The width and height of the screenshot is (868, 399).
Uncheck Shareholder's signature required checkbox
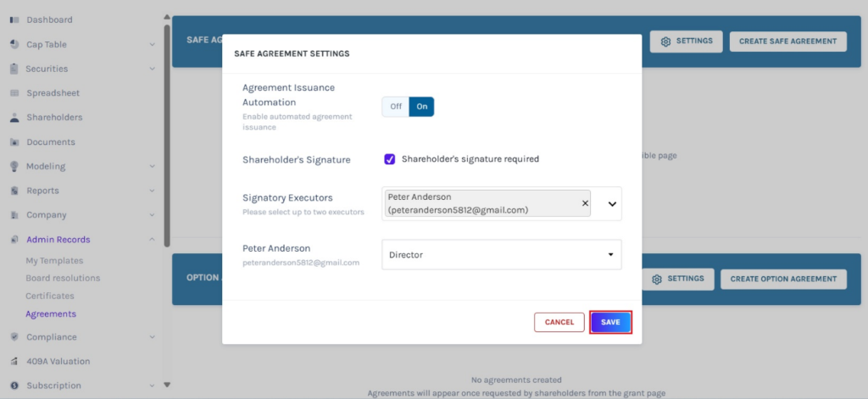coord(390,159)
